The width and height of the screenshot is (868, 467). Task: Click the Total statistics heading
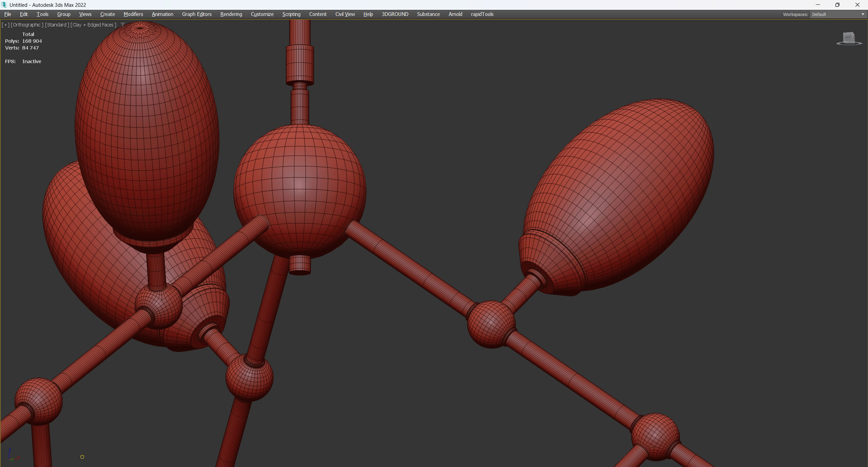[x=28, y=34]
